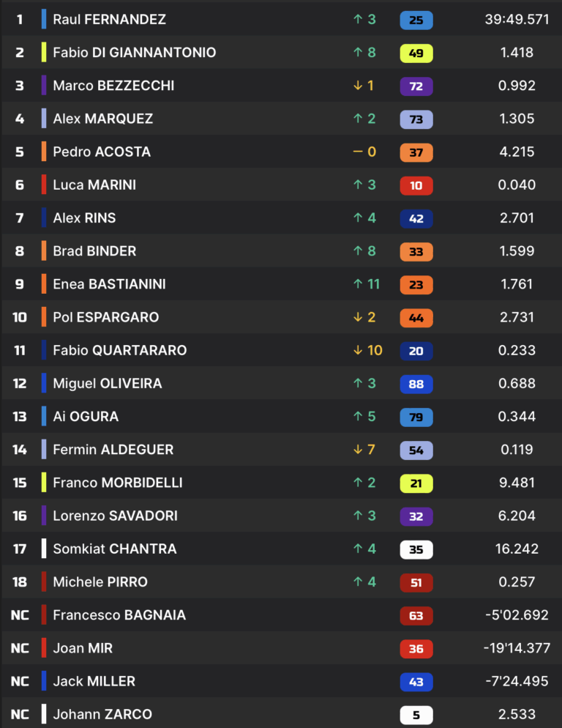Screen dimensions: 562x728
Task: Click the no-change dash icon for Pedro Acosta
Action: (x=358, y=152)
